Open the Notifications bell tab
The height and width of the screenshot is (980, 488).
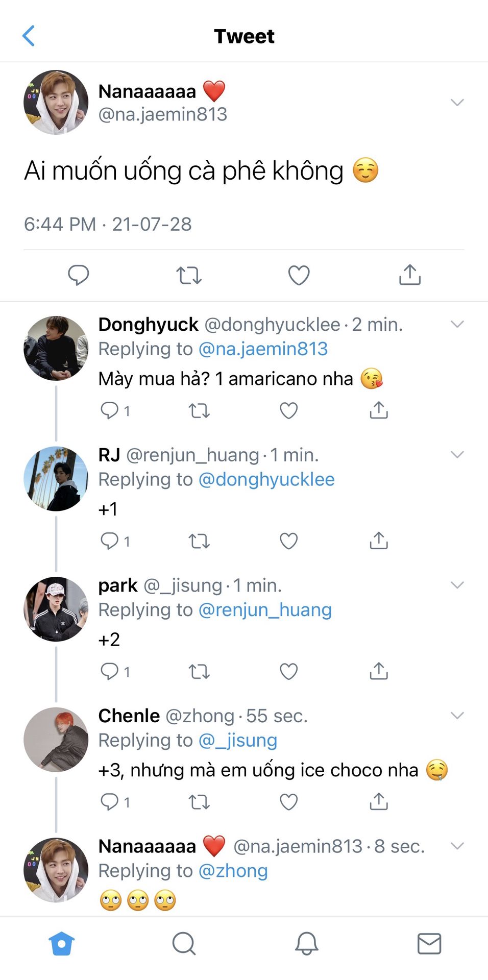(307, 943)
